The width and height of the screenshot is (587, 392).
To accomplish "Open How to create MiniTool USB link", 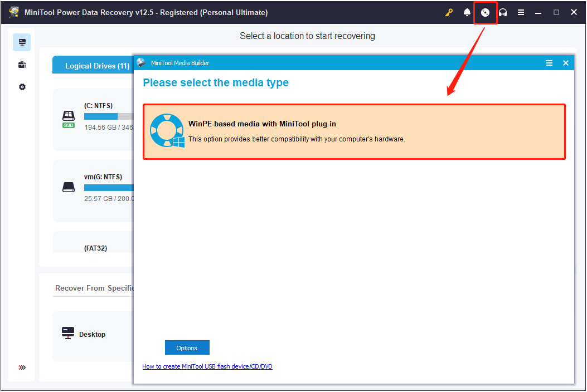I will click(x=207, y=366).
